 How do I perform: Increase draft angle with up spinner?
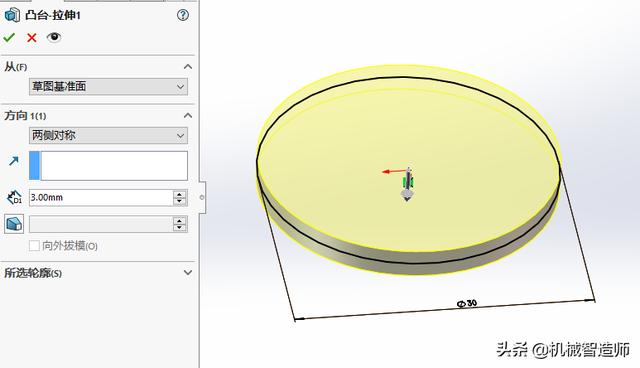180,221
